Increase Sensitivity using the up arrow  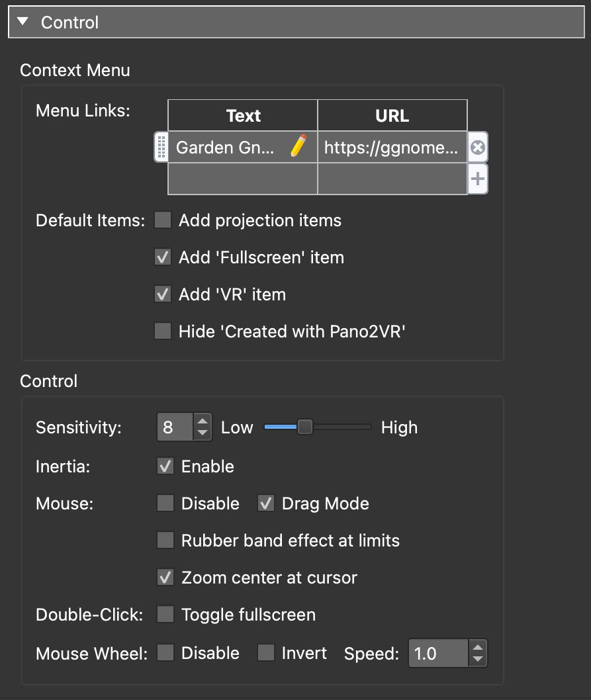coord(202,421)
